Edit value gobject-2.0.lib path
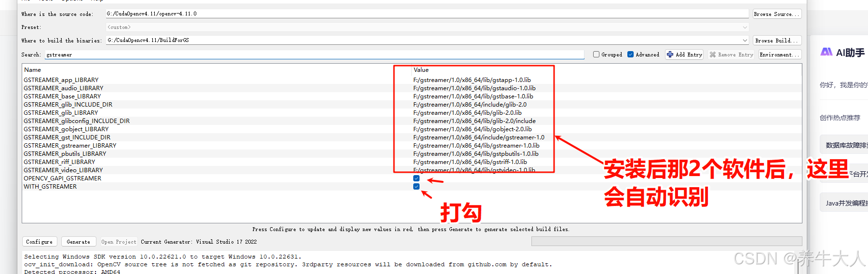 [x=473, y=129]
